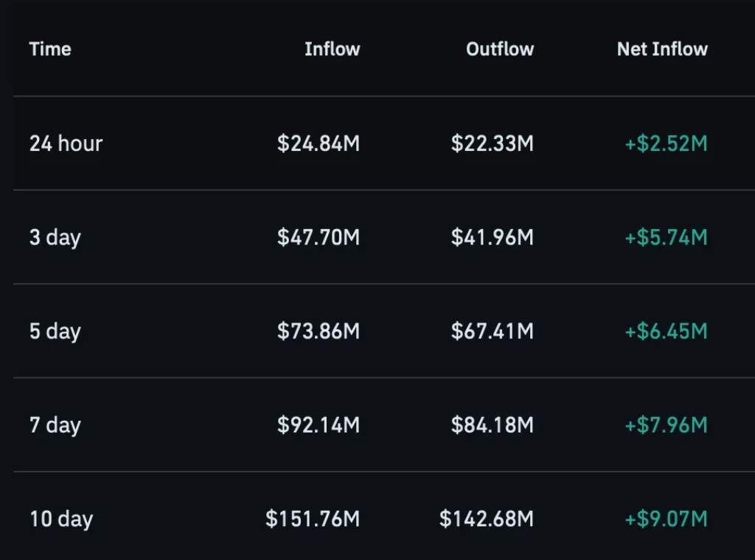Click the +$9.07M net inflow value
This screenshot has height=560, width=755.
666,519
